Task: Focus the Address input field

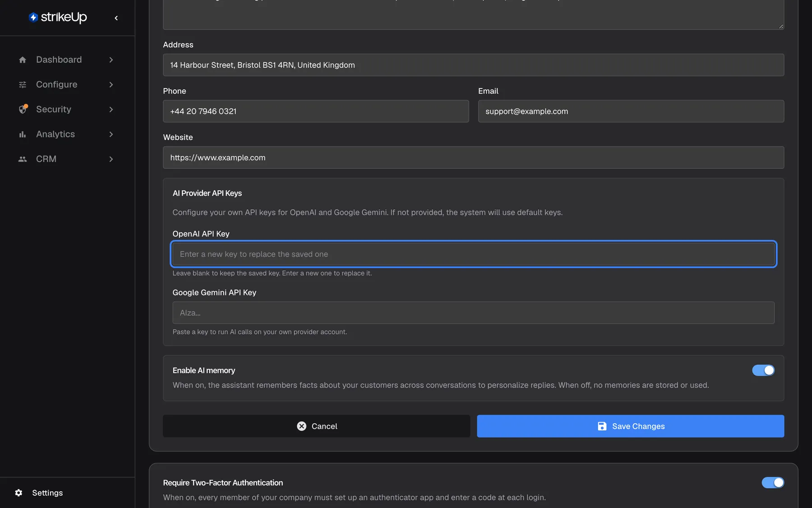Action: (473, 65)
